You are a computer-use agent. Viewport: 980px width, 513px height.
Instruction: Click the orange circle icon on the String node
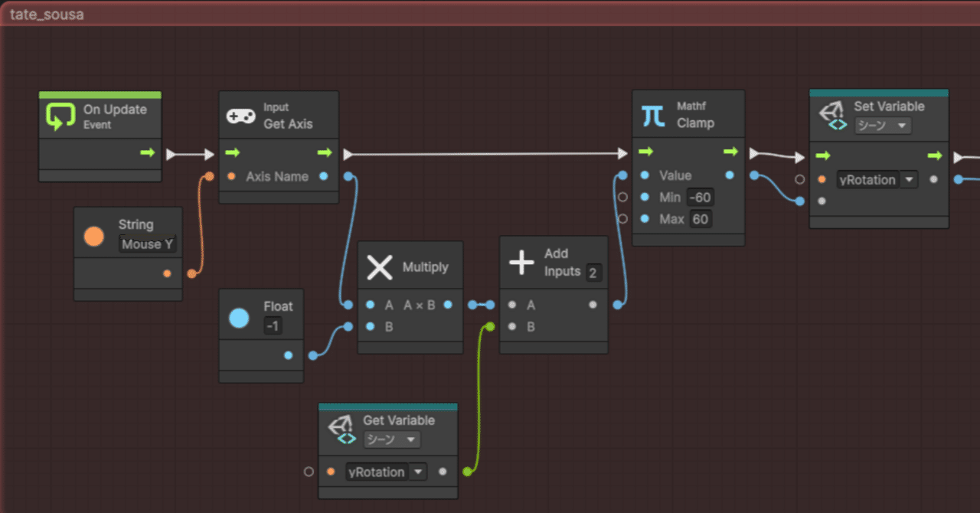coord(93,237)
